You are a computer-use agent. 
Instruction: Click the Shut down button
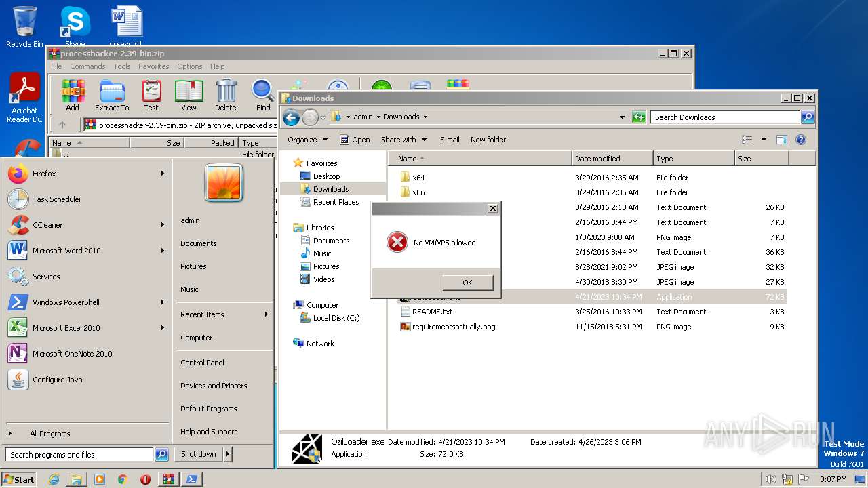tap(199, 454)
